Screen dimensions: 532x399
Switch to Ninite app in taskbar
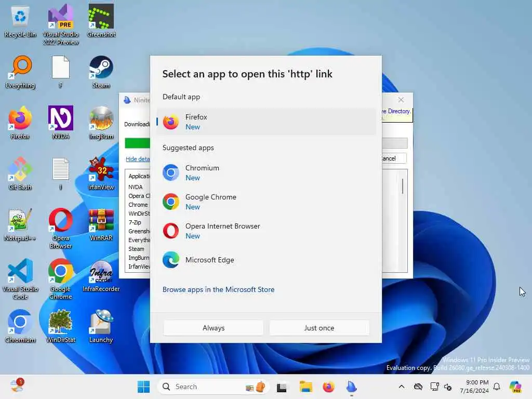pyautogui.click(x=352, y=387)
